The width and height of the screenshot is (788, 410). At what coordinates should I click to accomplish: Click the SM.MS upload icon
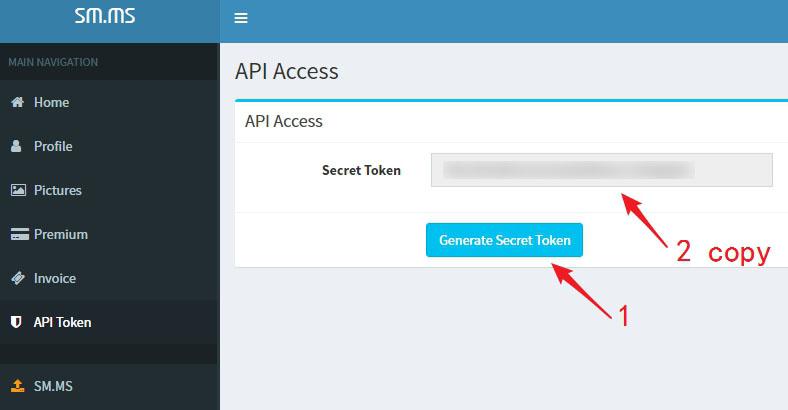click(18, 386)
